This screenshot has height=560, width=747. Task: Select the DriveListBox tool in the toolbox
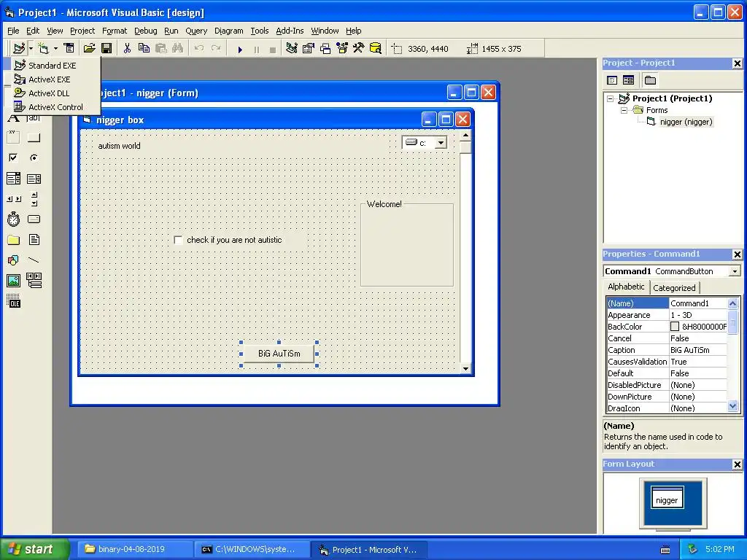click(34, 219)
